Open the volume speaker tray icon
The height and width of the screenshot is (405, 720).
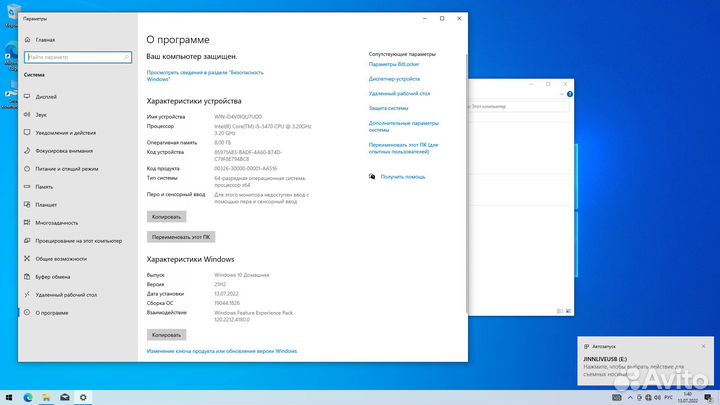click(657, 398)
